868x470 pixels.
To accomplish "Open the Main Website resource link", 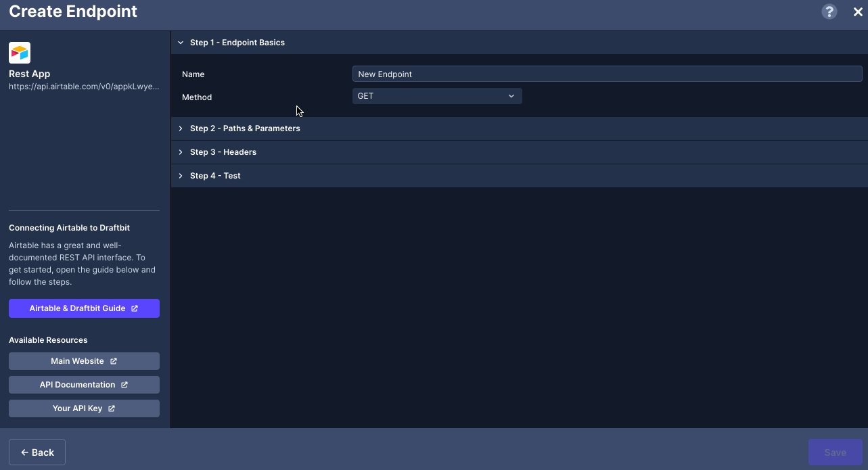I will click(x=84, y=361).
